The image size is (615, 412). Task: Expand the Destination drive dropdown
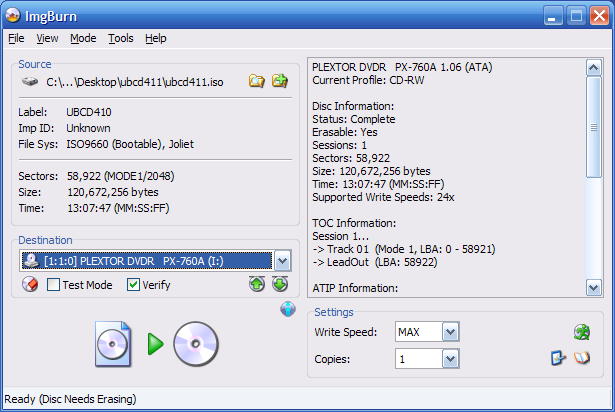[283, 261]
